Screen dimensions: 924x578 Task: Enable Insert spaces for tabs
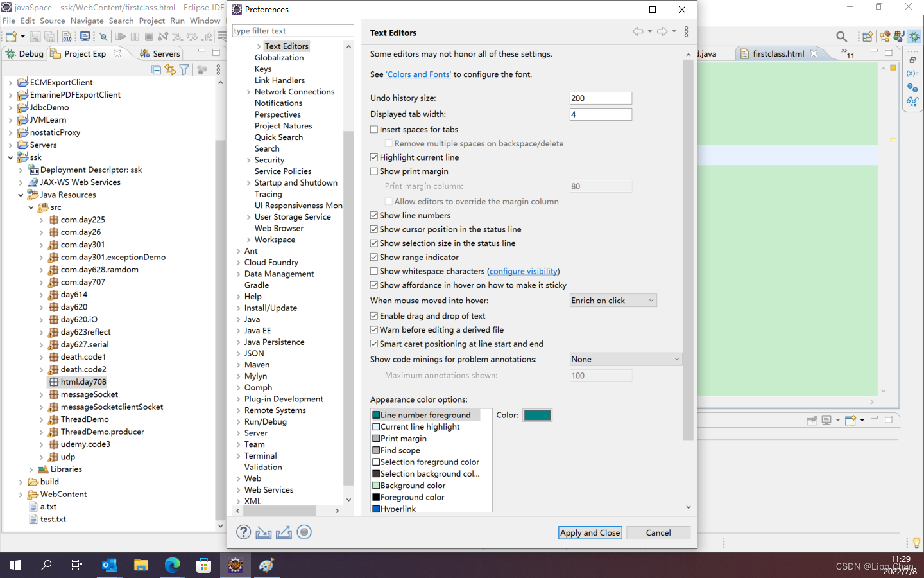click(x=374, y=129)
